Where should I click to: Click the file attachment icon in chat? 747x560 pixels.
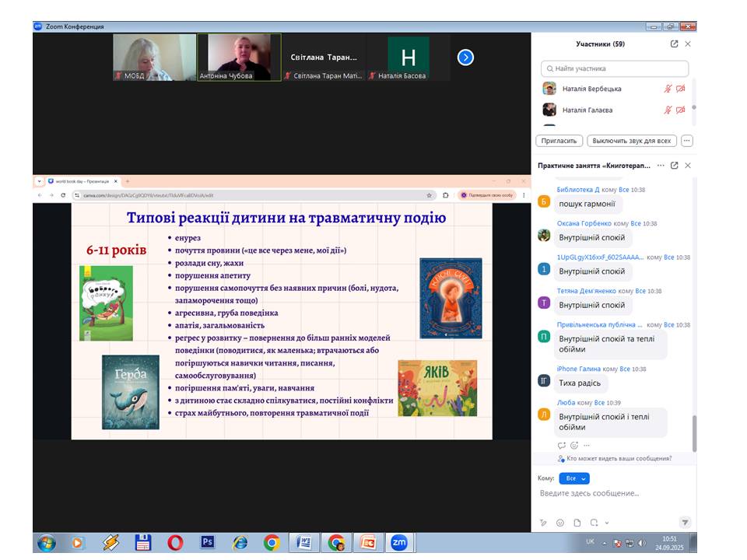click(577, 523)
